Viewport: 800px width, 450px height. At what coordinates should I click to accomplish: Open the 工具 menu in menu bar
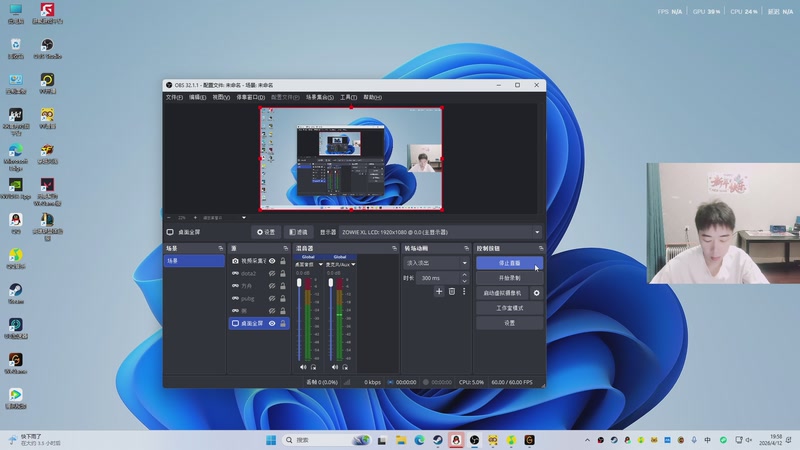click(x=348, y=97)
